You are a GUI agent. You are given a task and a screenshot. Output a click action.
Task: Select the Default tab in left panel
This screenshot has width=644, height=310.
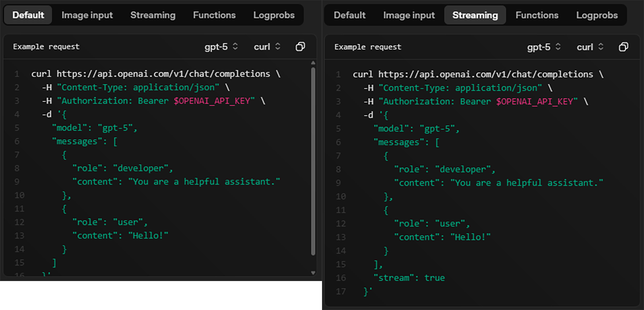(x=28, y=15)
